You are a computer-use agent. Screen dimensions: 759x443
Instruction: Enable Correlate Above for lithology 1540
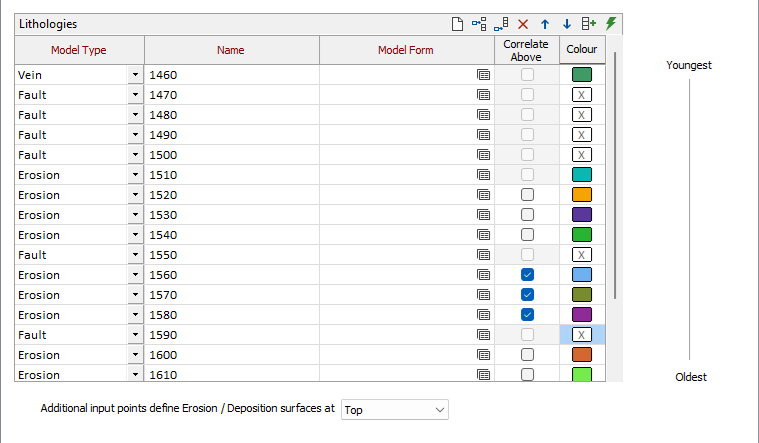tap(527, 234)
